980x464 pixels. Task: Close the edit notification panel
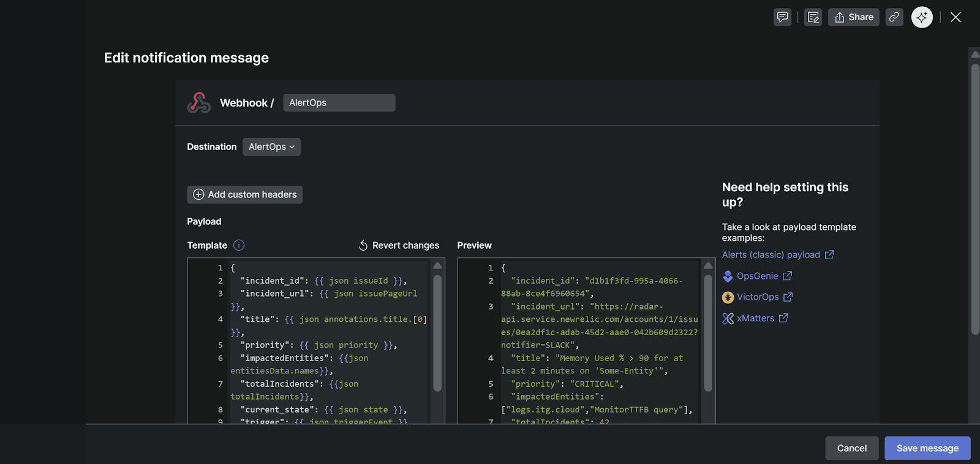click(x=956, y=17)
